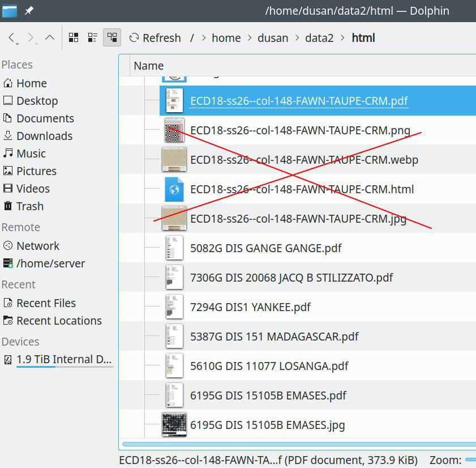The image size is (476, 468).
Task: Open Trash from Places panel
Action: (29, 206)
